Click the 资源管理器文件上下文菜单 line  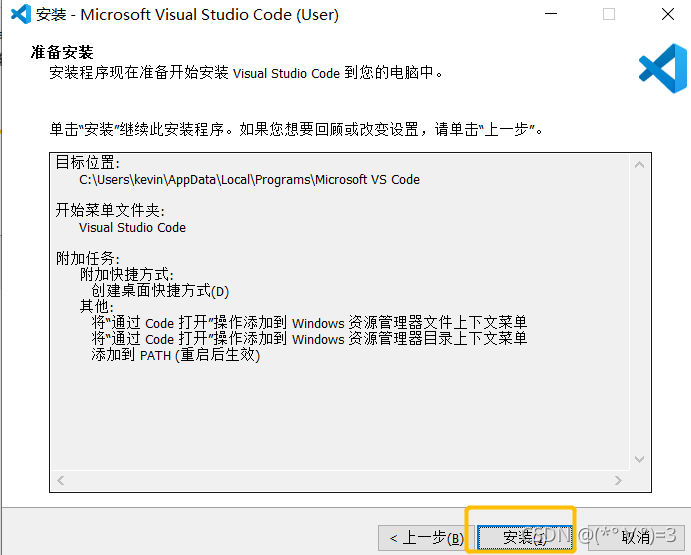[x=309, y=323]
